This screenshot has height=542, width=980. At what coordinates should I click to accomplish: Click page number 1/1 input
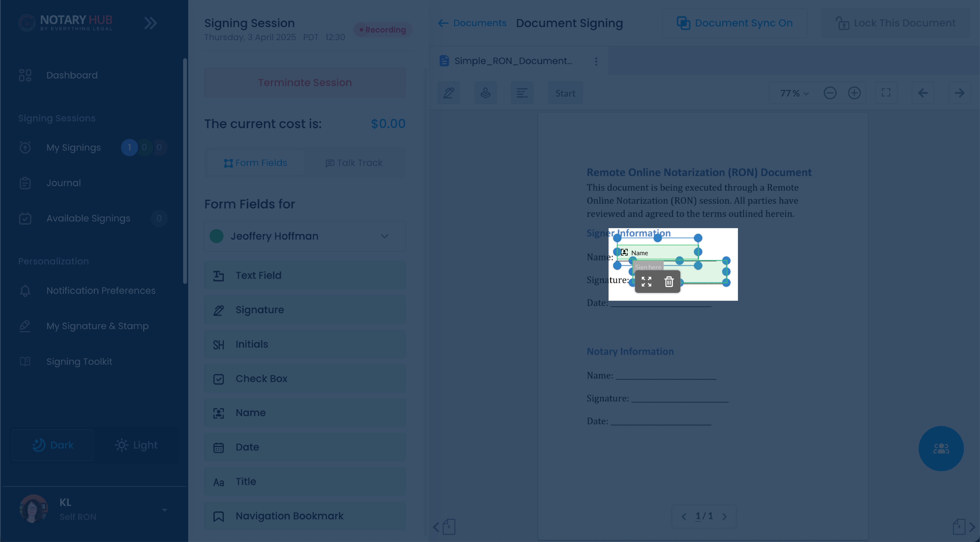704,516
